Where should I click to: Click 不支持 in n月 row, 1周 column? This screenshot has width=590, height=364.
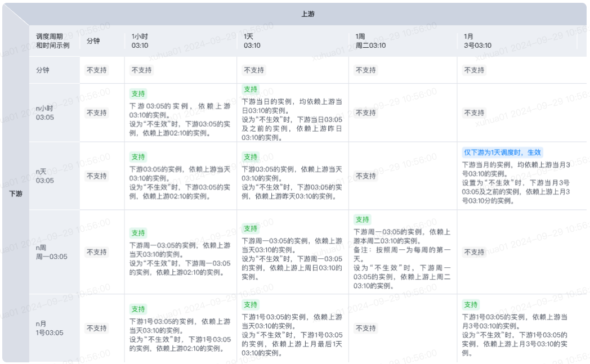(366, 329)
